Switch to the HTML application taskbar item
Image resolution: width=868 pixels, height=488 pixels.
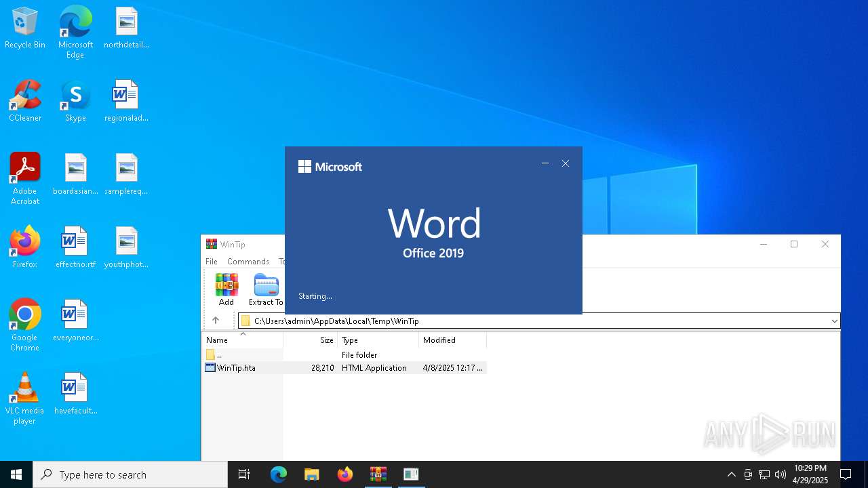[x=412, y=474]
